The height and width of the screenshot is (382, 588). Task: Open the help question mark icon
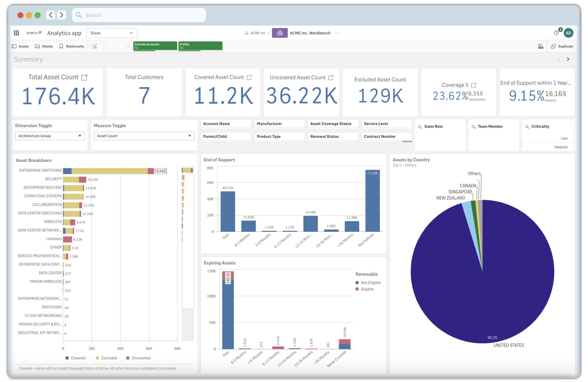click(556, 33)
